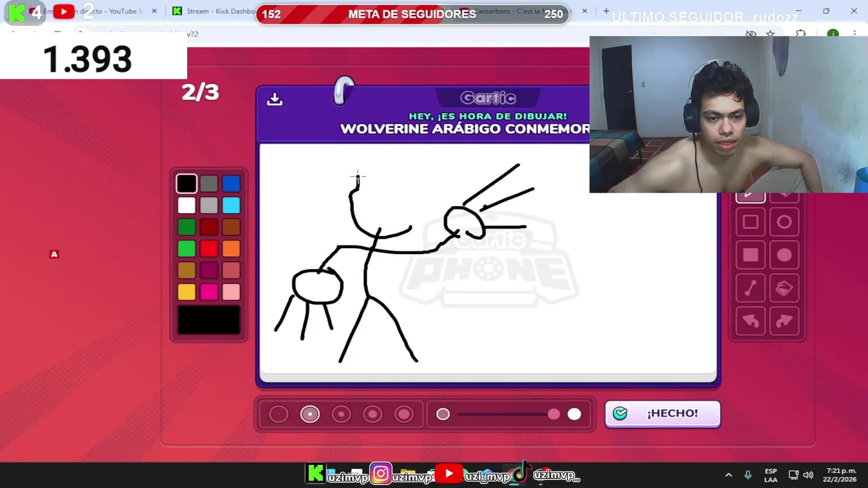The image size is (868, 488).
Task: Select the outlined ellipse shape tool
Action: (x=785, y=222)
